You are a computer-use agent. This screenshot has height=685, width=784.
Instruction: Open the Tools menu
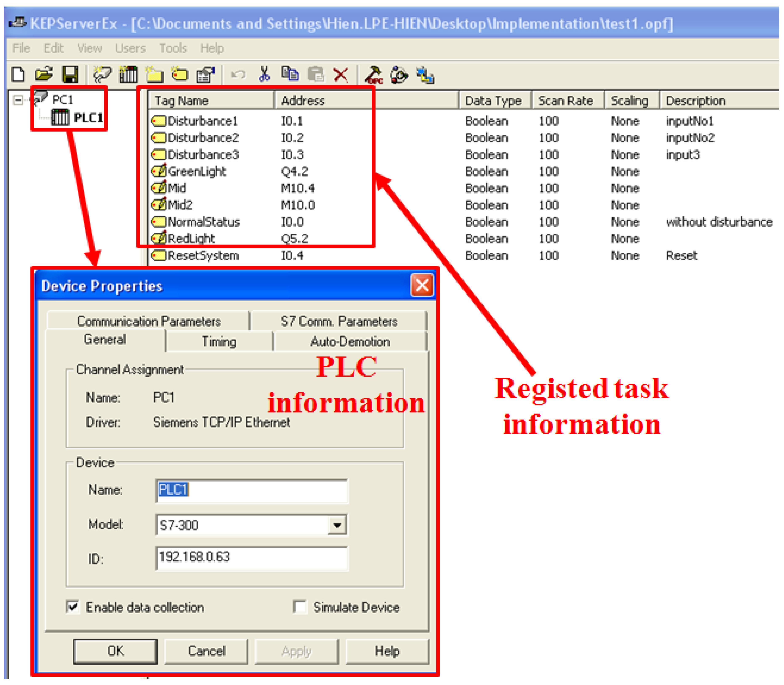click(173, 49)
